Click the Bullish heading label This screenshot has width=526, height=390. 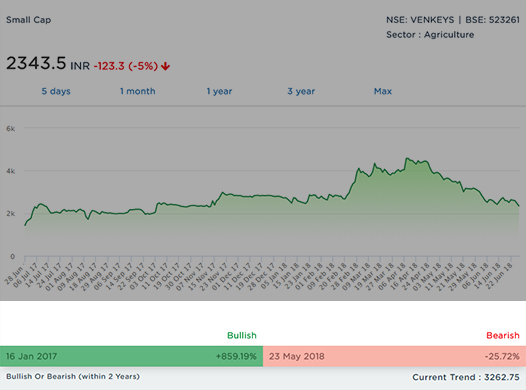(242, 335)
